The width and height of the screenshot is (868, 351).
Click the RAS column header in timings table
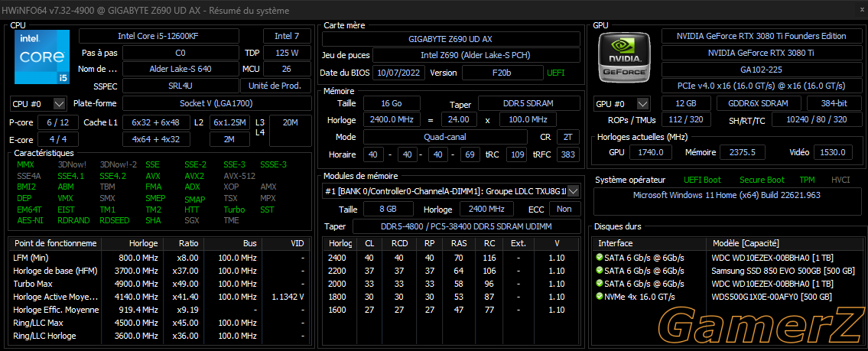click(x=458, y=244)
